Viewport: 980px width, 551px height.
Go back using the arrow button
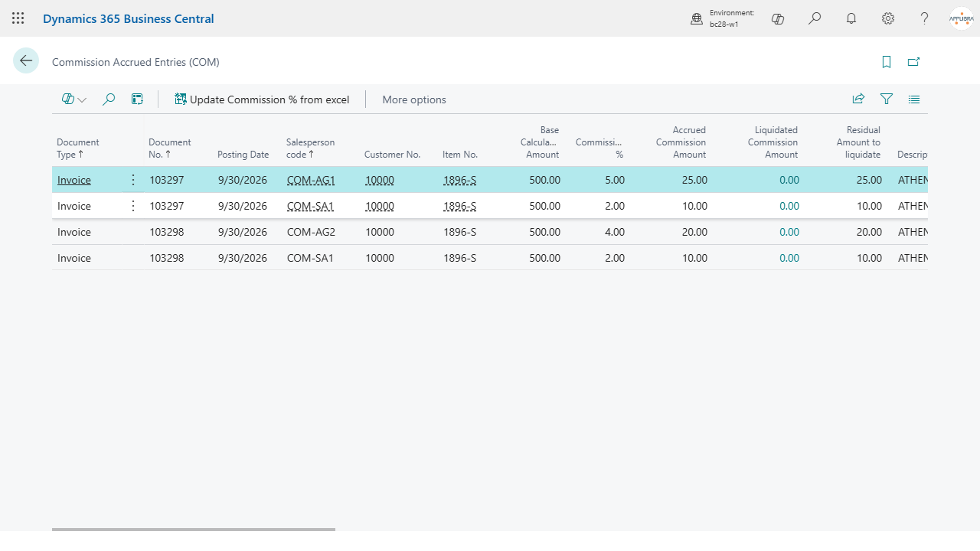[x=26, y=61]
